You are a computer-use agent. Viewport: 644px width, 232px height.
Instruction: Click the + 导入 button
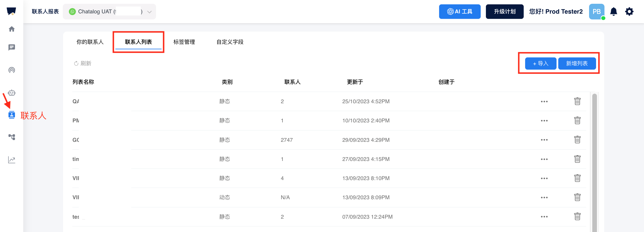point(541,64)
